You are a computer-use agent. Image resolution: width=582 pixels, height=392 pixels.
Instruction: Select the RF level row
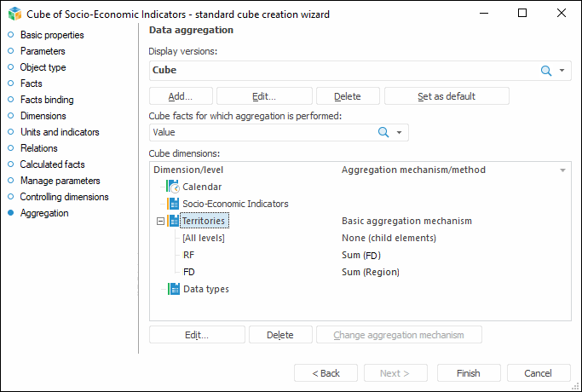click(x=188, y=255)
